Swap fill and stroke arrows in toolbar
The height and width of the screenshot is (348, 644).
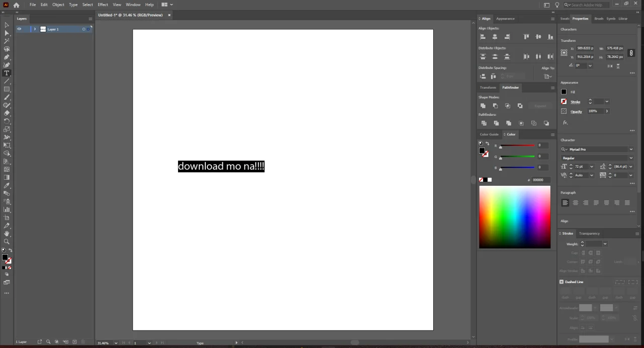(x=10, y=250)
